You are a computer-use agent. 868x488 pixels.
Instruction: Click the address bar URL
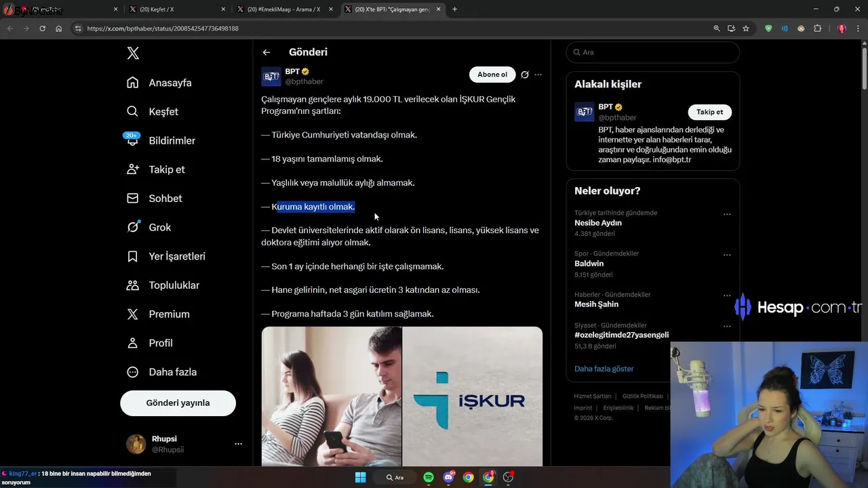click(163, 28)
